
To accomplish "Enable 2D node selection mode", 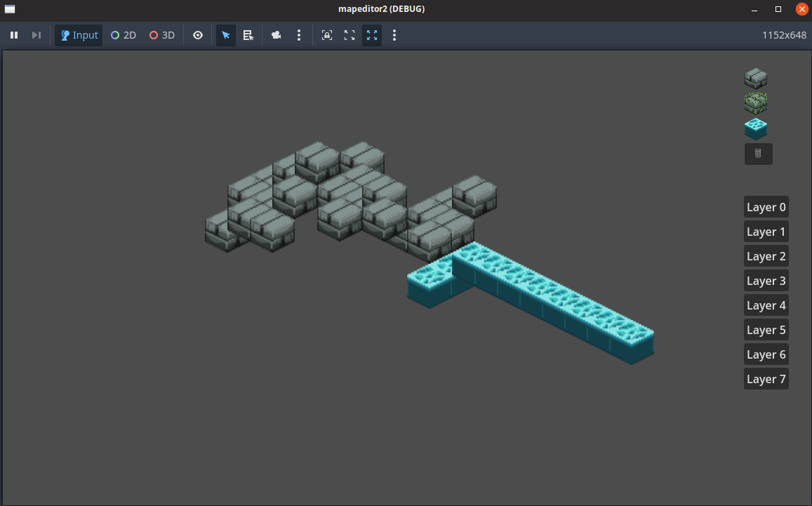I will pyautogui.click(x=124, y=35).
